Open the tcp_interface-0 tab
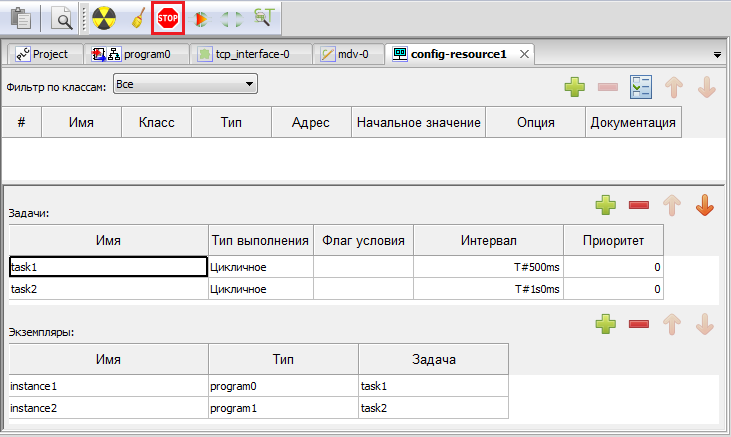731x437 pixels. pyautogui.click(x=251, y=54)
